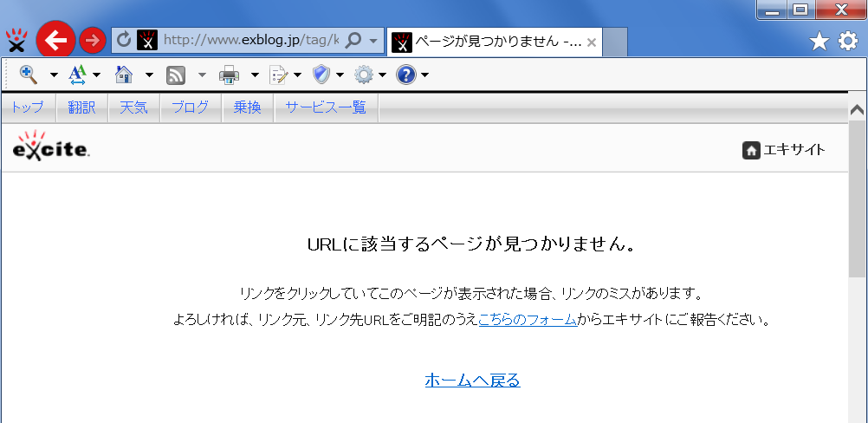Click the search magnifier in address bar
Viewport: 868px width, 423px height.
(x=353, y=40)
